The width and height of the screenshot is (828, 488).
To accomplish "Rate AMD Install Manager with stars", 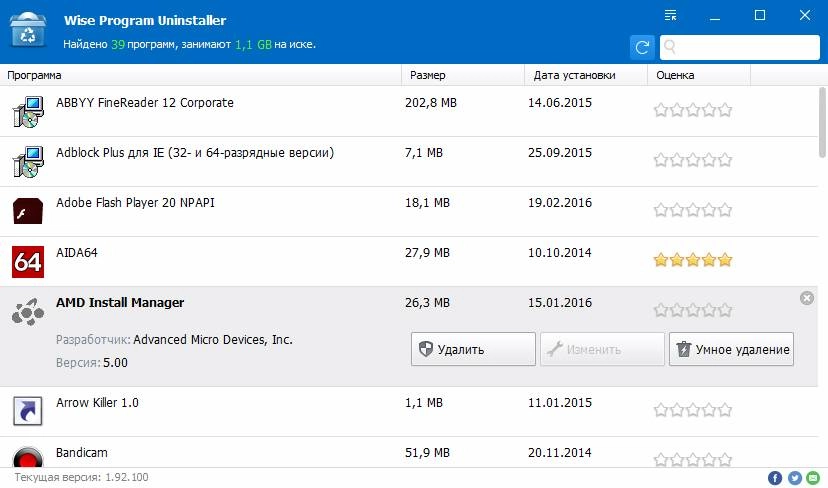I will (x=693, y=309).
